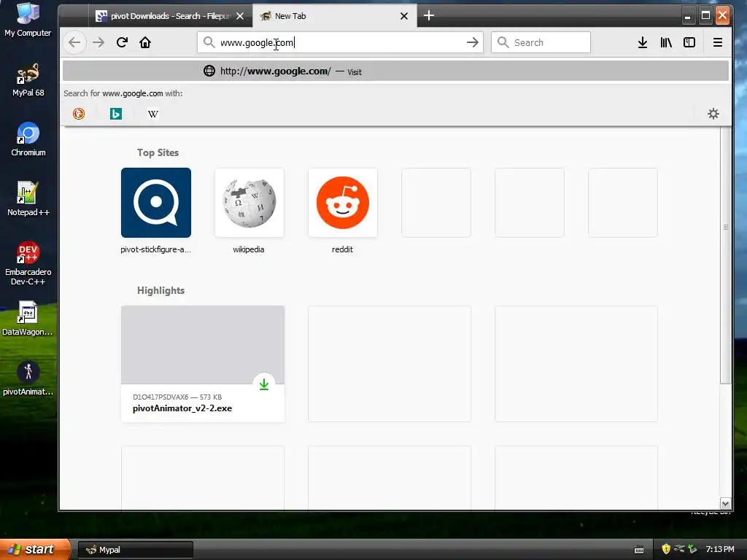Visit http://www.google.com/ suggestion
The width and height of the screenshot is (747, 560).
(395, 71)
